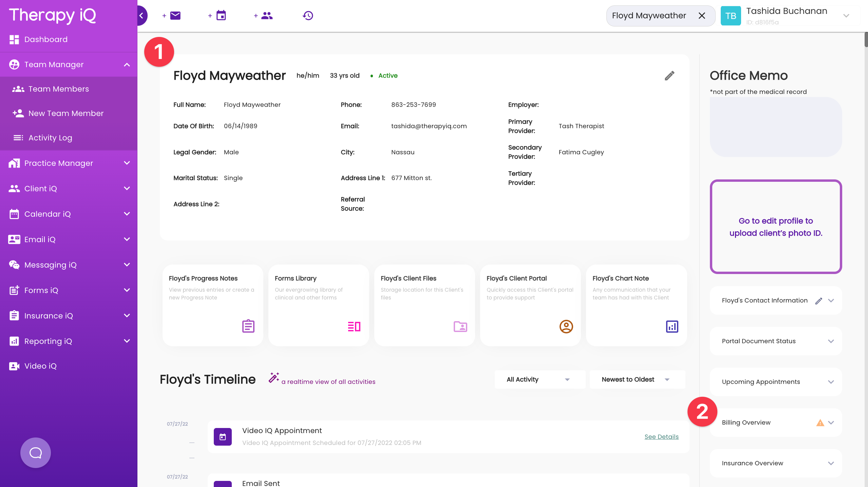Open the Forms Library card icon
Screen dimensions: 868x487
coord(354,326)
